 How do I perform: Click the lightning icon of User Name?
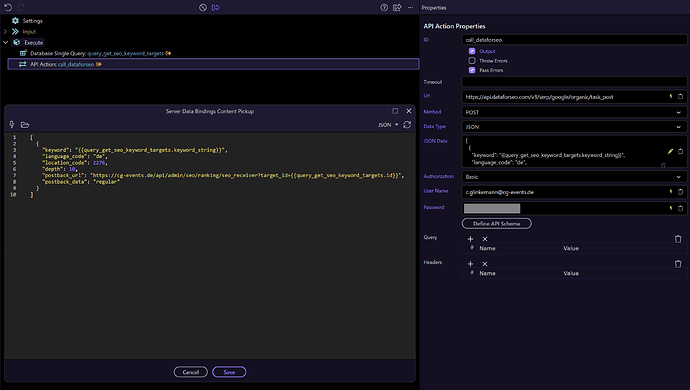[671, 191]
